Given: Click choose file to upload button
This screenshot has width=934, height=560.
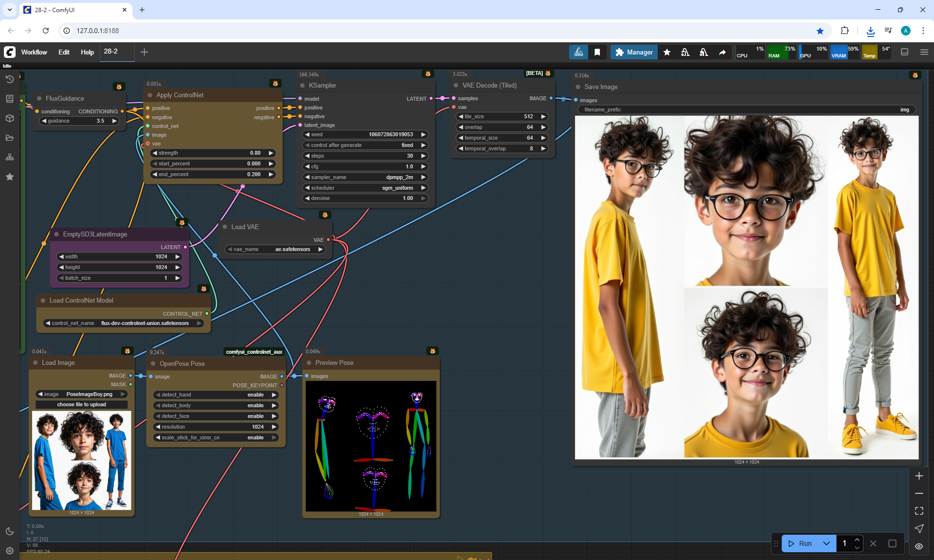Looking at the screenshot, I should (81, 404).
